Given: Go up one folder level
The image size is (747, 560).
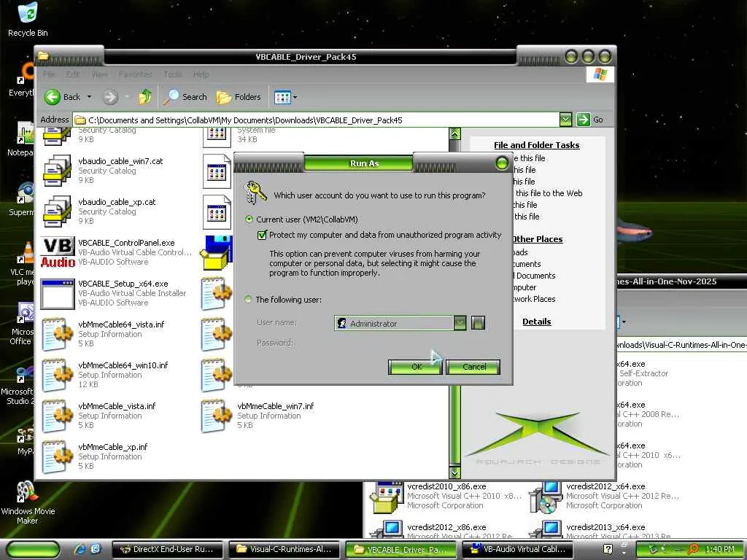Looking at the screenshot, I should point(145,97).
